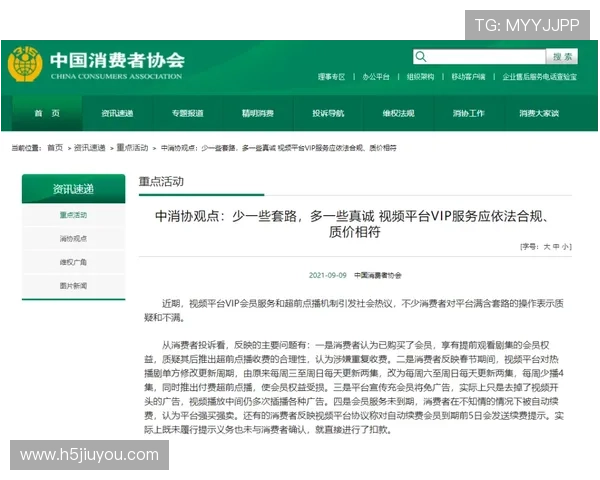The width and height of the screenshot is (600, 480).
Task: Open the 移动客户端 header link
Action: 468,77
